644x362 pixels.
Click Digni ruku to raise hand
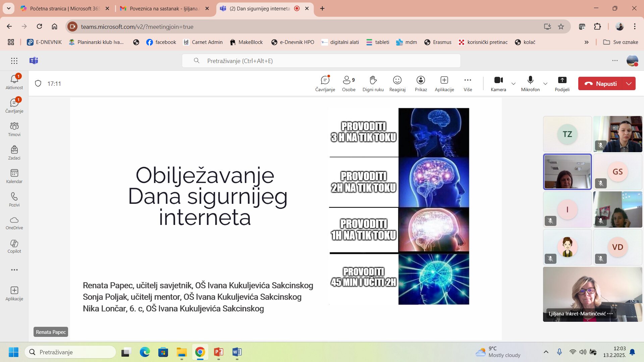point(373,83)
